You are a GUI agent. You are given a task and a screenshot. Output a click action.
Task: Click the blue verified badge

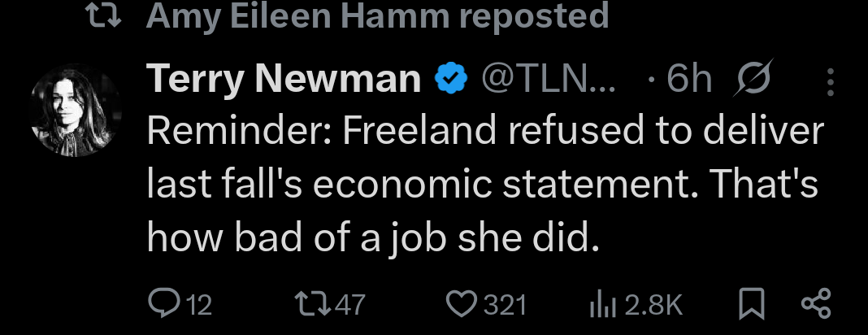pos(450,79)
